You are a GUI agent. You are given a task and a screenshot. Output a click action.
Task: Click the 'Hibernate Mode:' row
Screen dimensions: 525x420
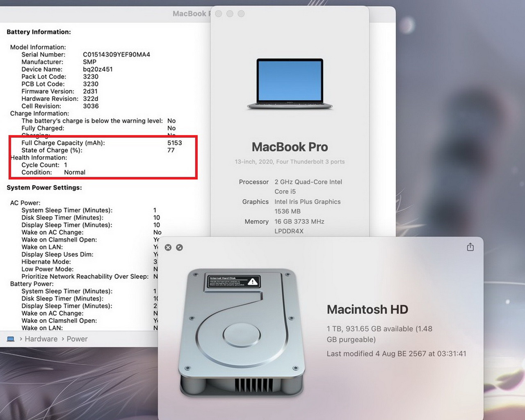click(89, 262)
